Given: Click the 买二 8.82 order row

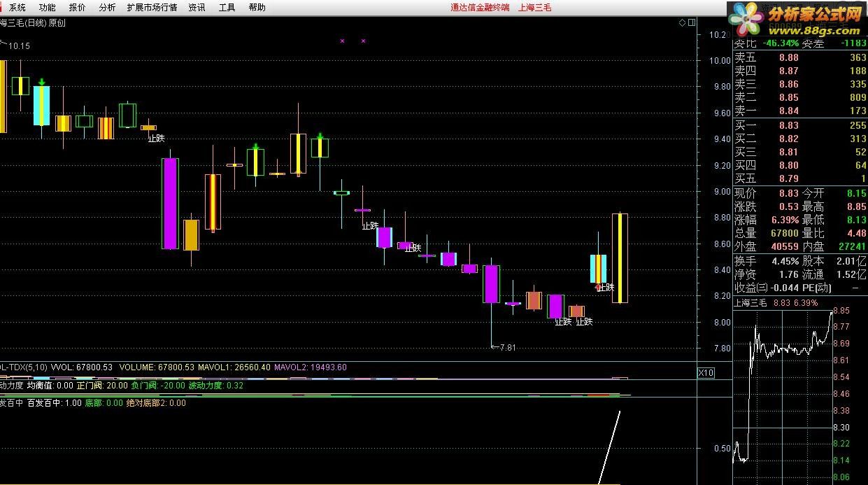Looking at the screenshot, I should [800, 139].
